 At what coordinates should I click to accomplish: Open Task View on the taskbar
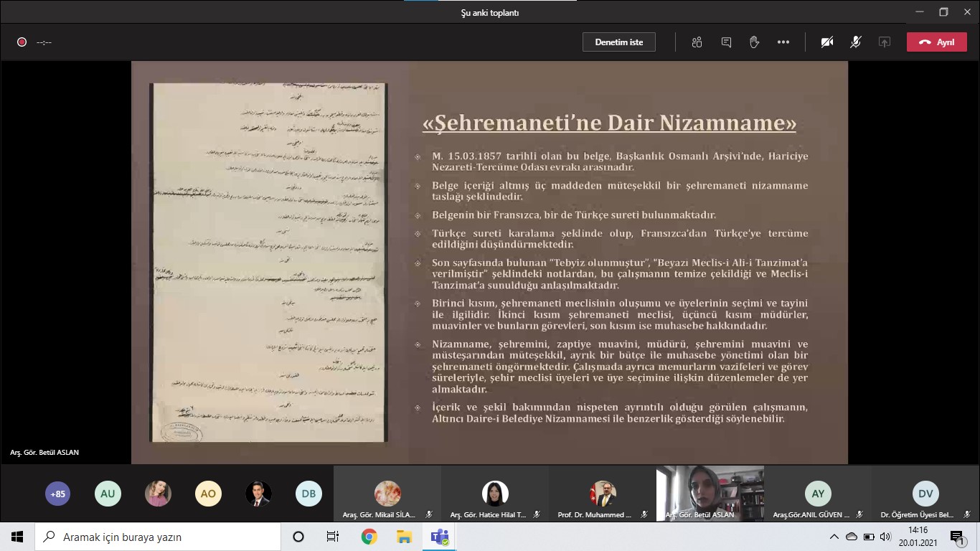pyautogui.click(x=333, y=537)
